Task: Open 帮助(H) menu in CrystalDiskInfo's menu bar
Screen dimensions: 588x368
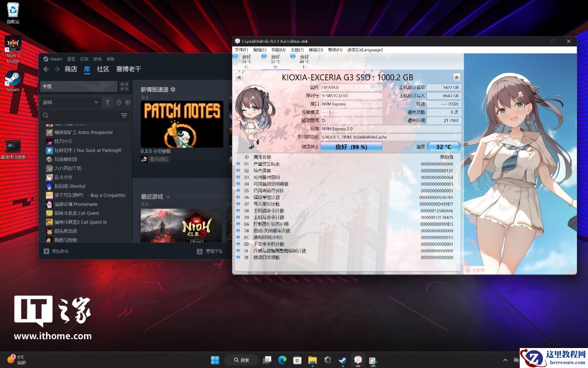Action: [x=335, y=50]
